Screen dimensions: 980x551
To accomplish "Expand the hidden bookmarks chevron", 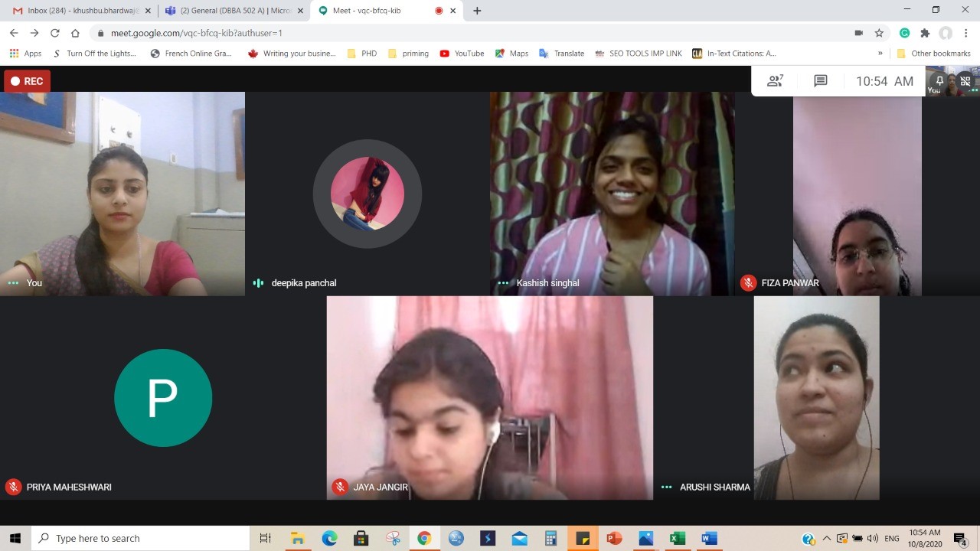I will point(880,54).
